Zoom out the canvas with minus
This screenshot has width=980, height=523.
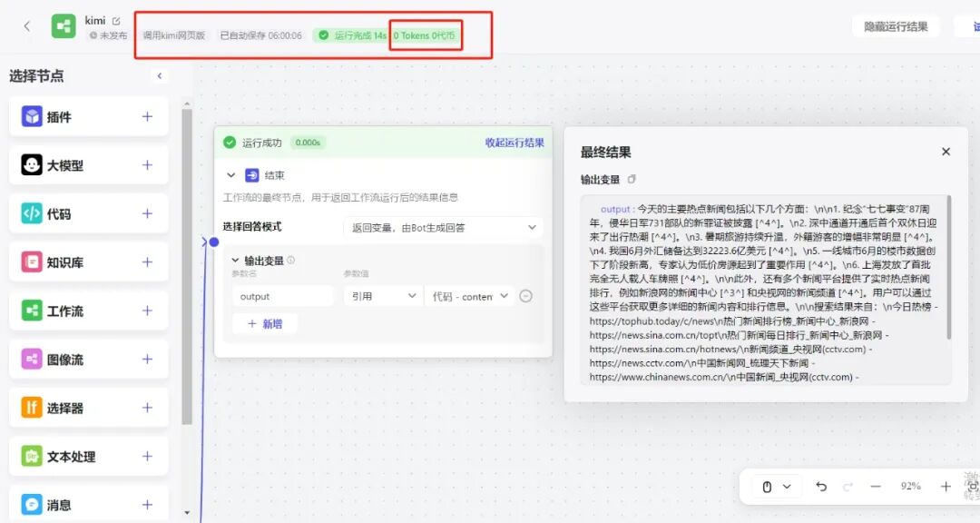[x=876, y=486]
